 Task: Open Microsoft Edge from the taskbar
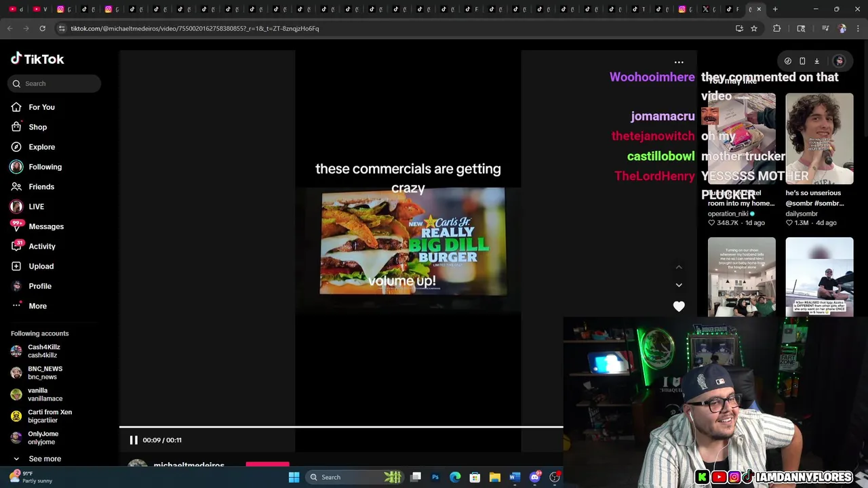point(455,477)
